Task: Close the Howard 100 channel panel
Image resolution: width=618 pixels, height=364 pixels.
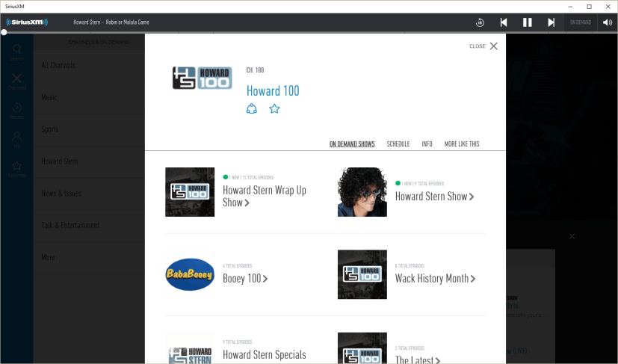Action: click(x=483, y=46)
